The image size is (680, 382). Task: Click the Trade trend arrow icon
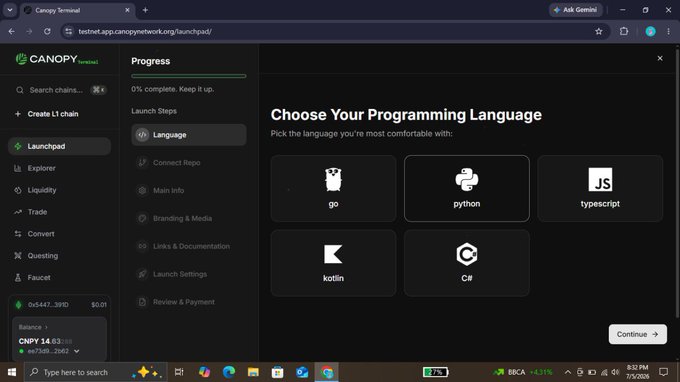(18, 212)
